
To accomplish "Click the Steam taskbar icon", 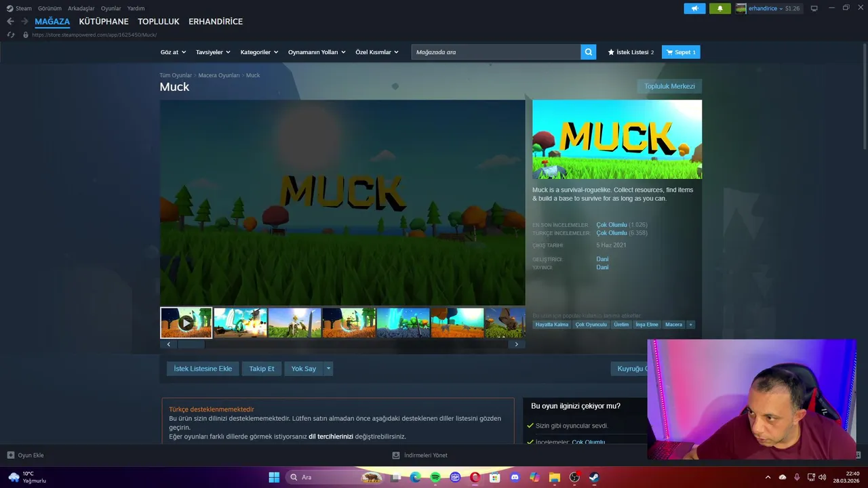I will (594, 477).
